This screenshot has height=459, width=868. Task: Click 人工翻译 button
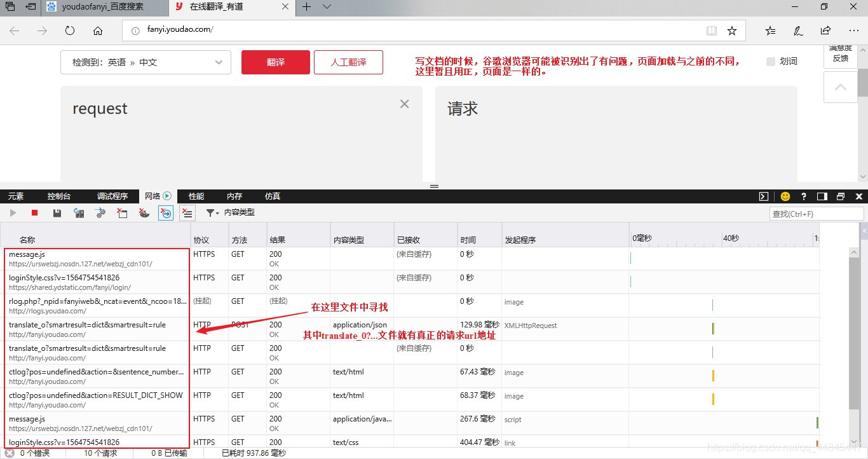click(348, 62)
